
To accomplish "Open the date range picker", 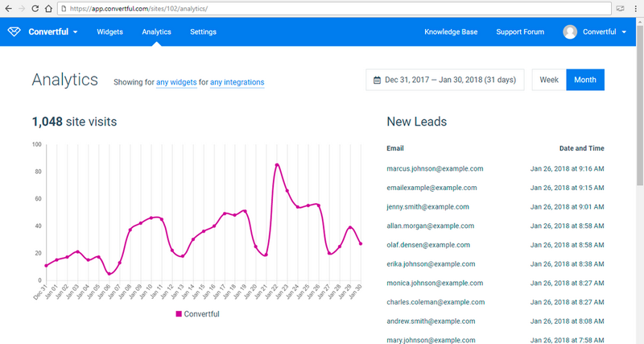I will 445,80.
